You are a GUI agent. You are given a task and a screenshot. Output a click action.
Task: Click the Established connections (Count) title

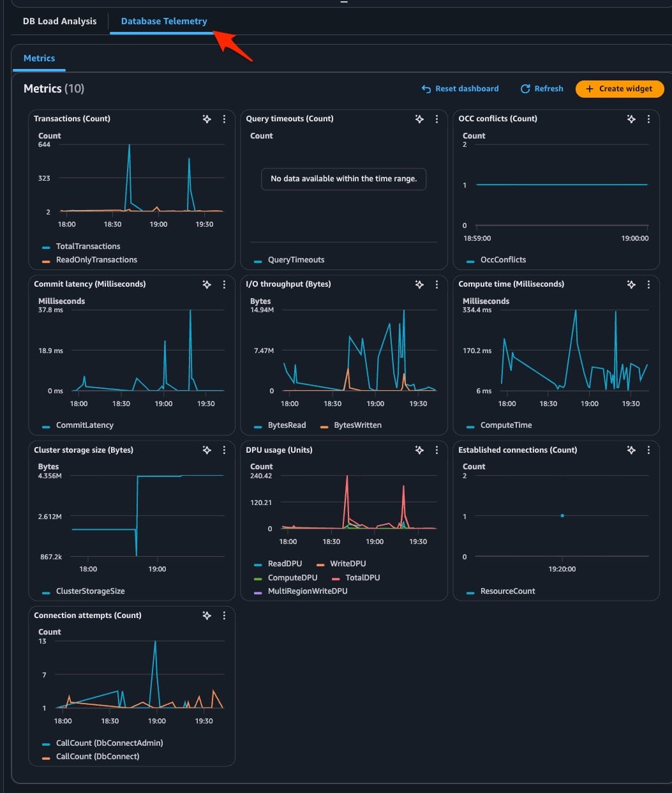[x=518, y=450]
